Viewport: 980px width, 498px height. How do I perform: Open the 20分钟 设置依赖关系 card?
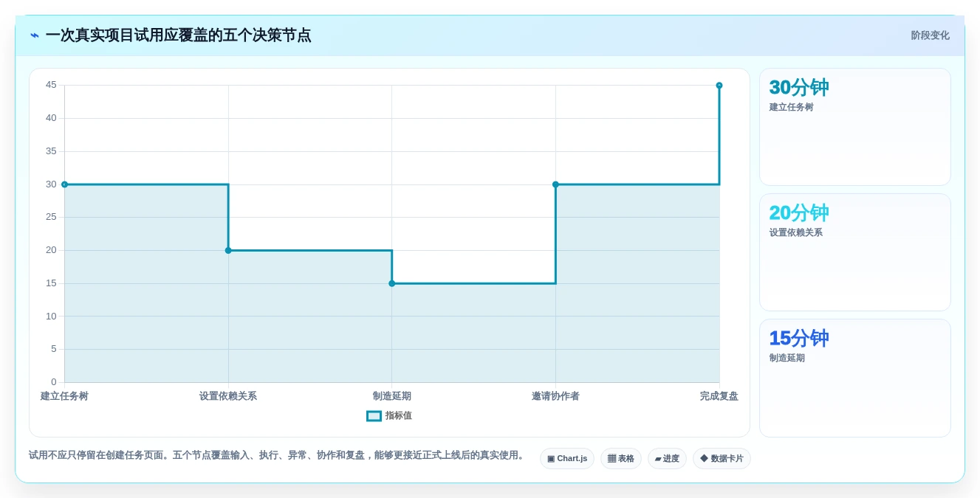855,252
